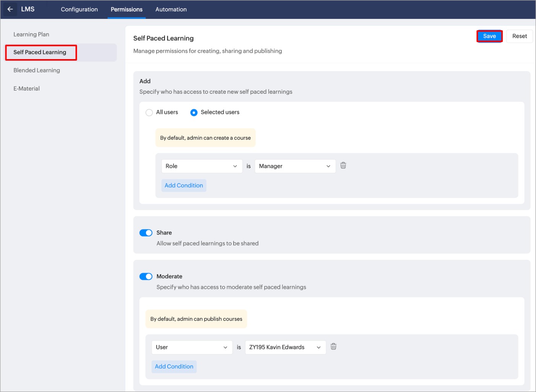Disable the Share toggle
Image resolution: width=536 pixels, height=392 pixels.
point(146,233)
